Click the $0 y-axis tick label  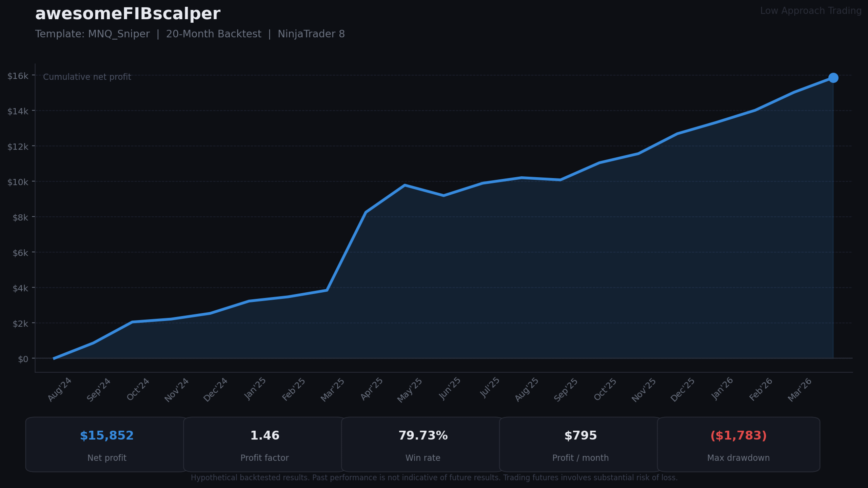23,359
